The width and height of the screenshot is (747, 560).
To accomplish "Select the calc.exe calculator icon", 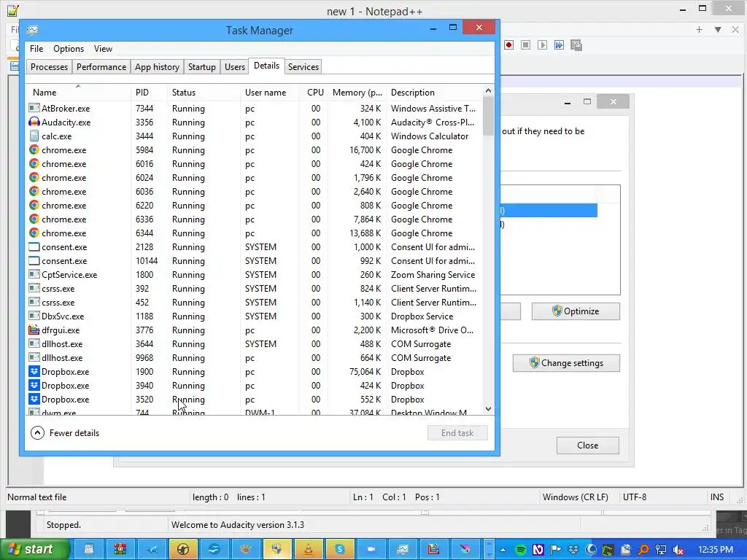I will pyautogui.click(x=34, y=136).
